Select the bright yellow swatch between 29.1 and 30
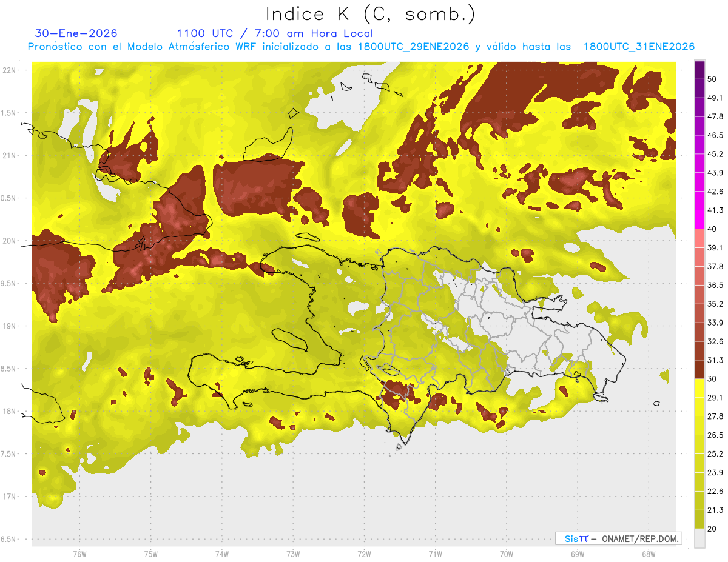This screenshot has height=562, width=728. (x=699, y=388)
